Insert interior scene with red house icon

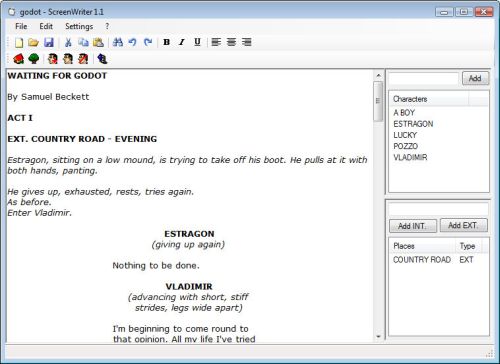(19, 59)
